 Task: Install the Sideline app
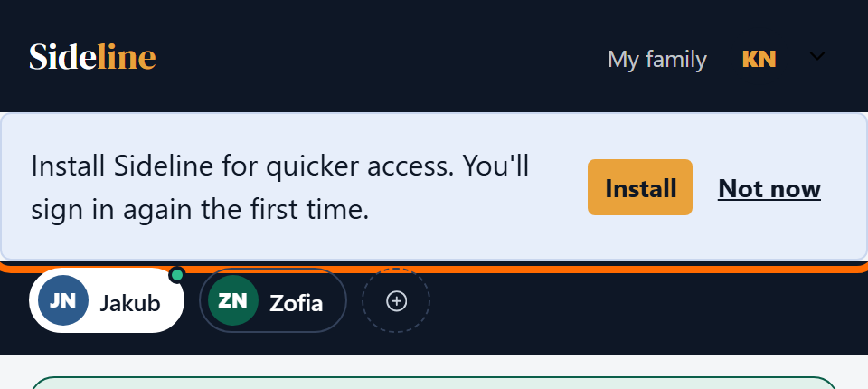[640, 187]
